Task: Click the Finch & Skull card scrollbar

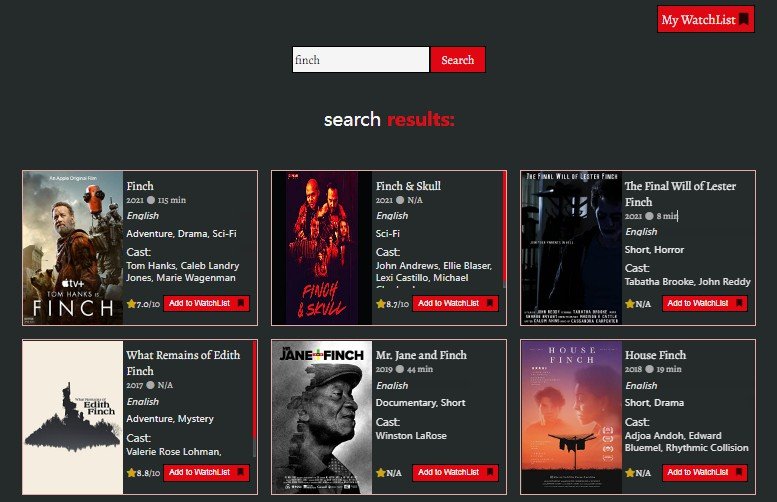Action: [x=504, y=229]
